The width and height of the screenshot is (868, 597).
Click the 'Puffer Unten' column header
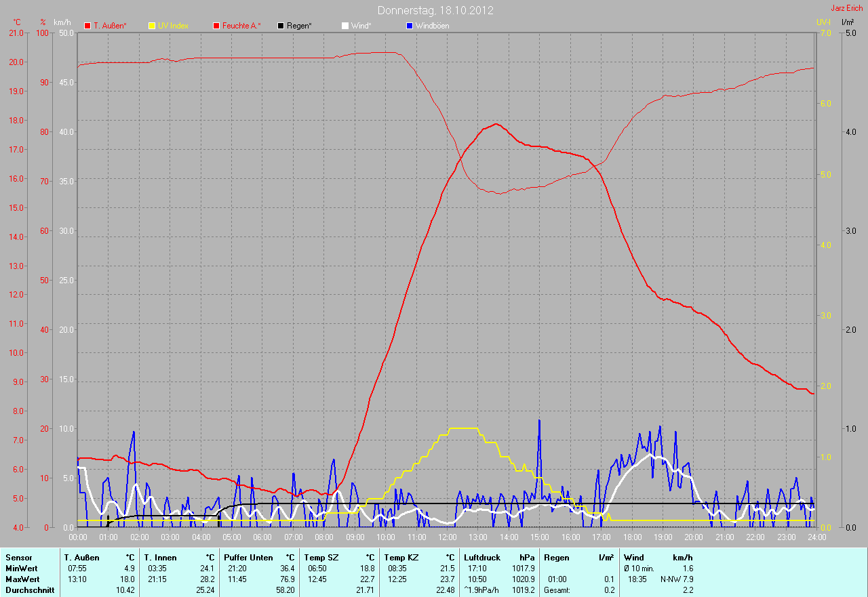(248, 558)
